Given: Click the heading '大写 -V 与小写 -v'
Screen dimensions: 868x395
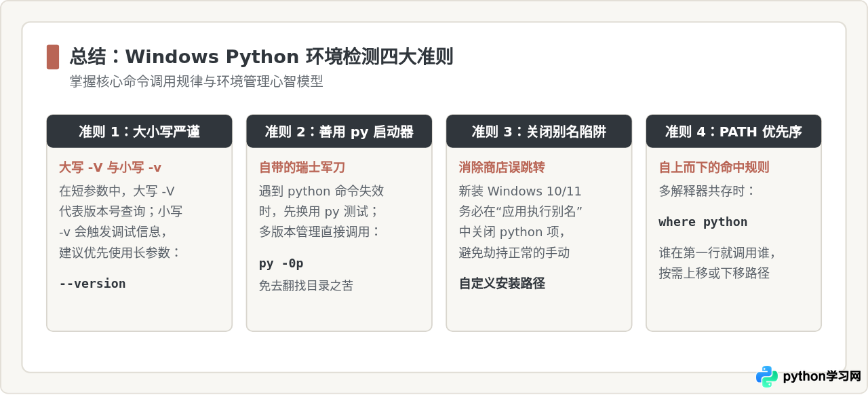Looking at the screenshot, I should [x=110, y=168].
